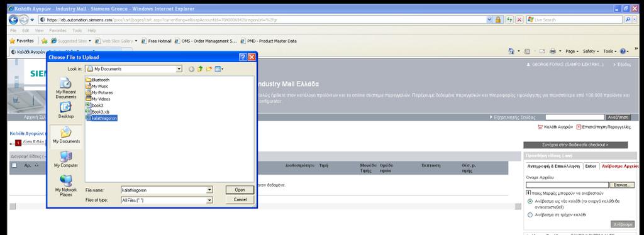Screen dimensions: 644x235
Task: Switch to the Αντιγραφή & Επικόλληση tab
Action: [553, 166]
